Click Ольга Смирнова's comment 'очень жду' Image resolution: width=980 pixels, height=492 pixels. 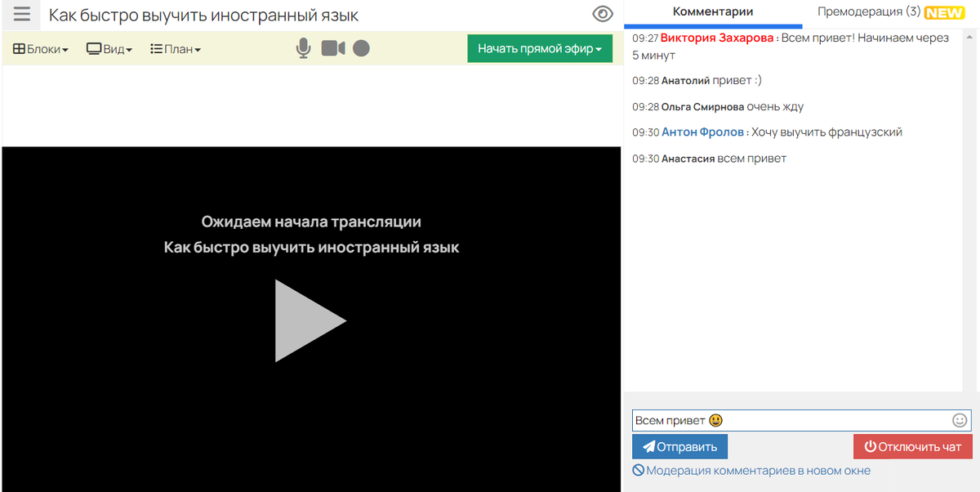pyautogui.click(x=775, y=106)
